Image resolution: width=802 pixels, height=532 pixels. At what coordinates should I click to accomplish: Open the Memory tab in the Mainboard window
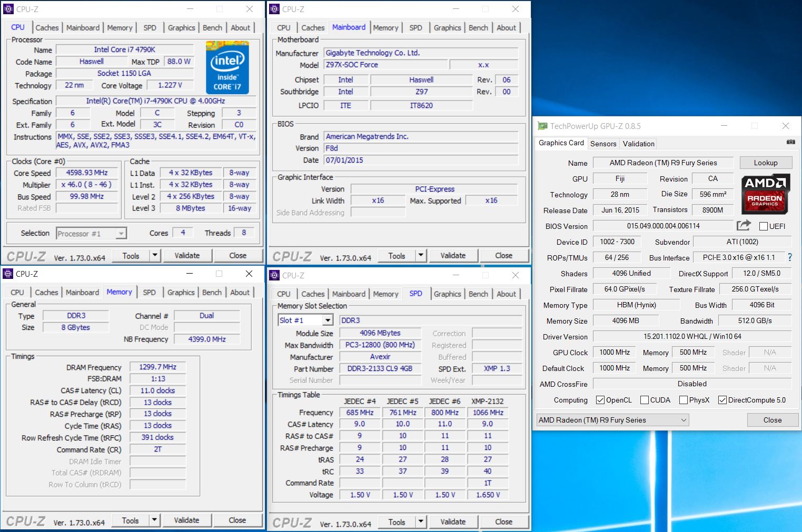386,27
